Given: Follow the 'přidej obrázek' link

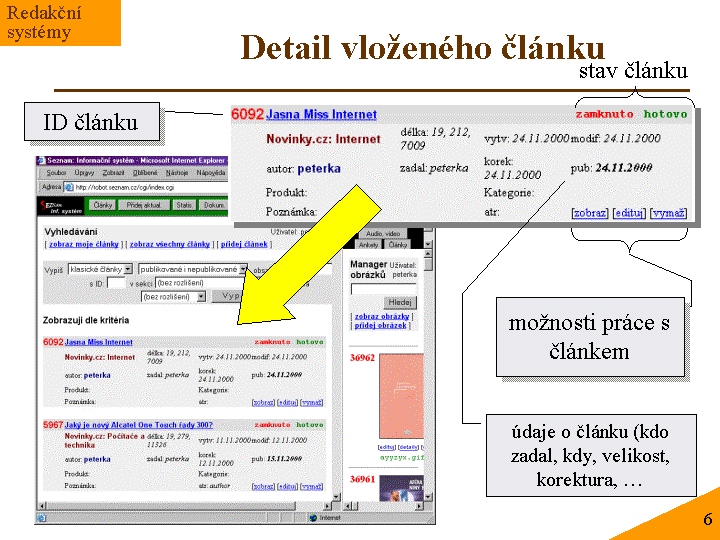Looking at the screenshot, I should click(x=381, y=325).
